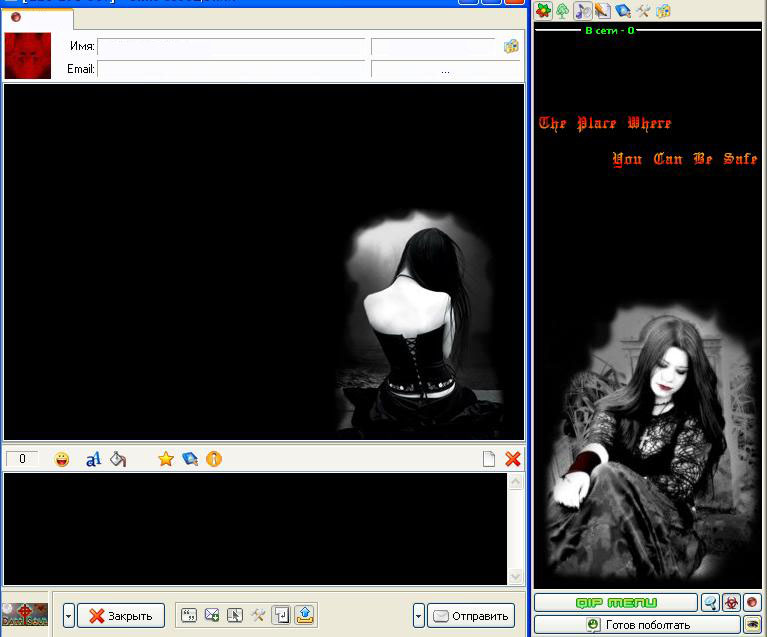
Task: Click the green tree icon in contact list
Action: [563, 11]
